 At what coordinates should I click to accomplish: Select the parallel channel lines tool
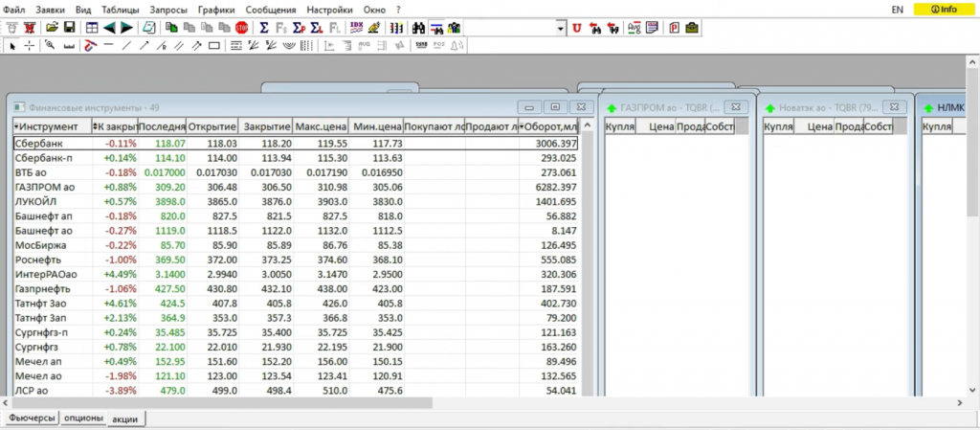point(179,46)
